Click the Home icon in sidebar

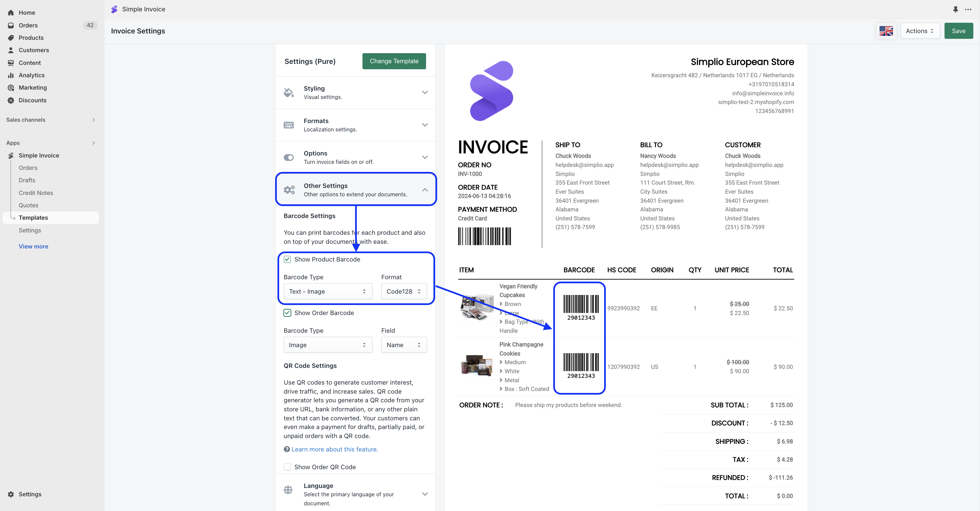point(11,13)
